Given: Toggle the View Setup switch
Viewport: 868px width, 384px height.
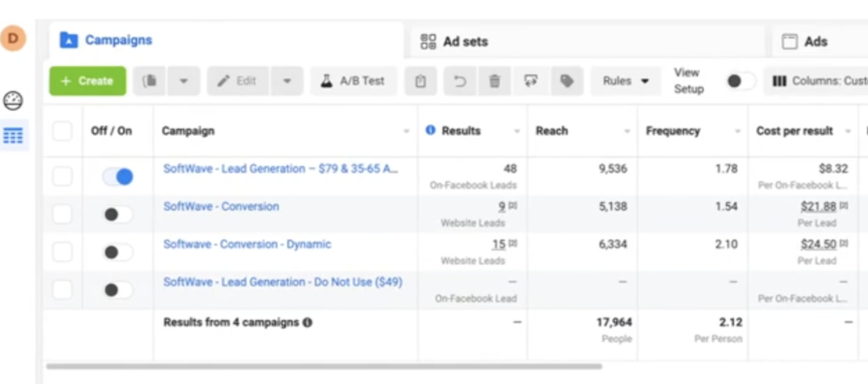Looking at the screenshot, I should [741, 81].
